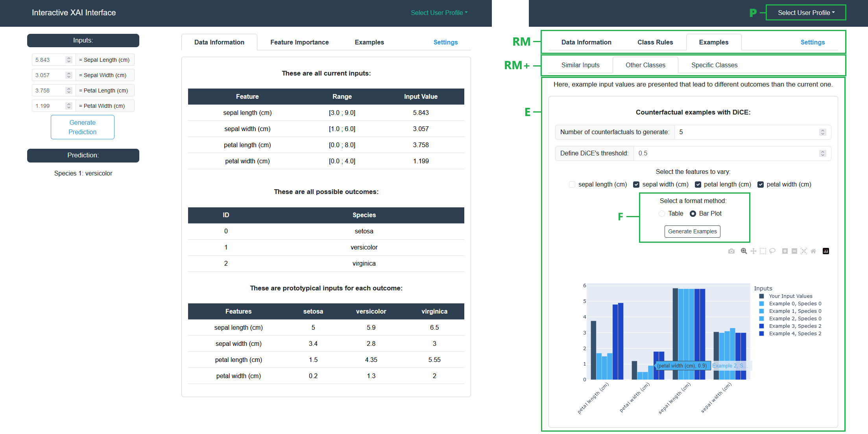Click the plot zoom in icon

785,251
